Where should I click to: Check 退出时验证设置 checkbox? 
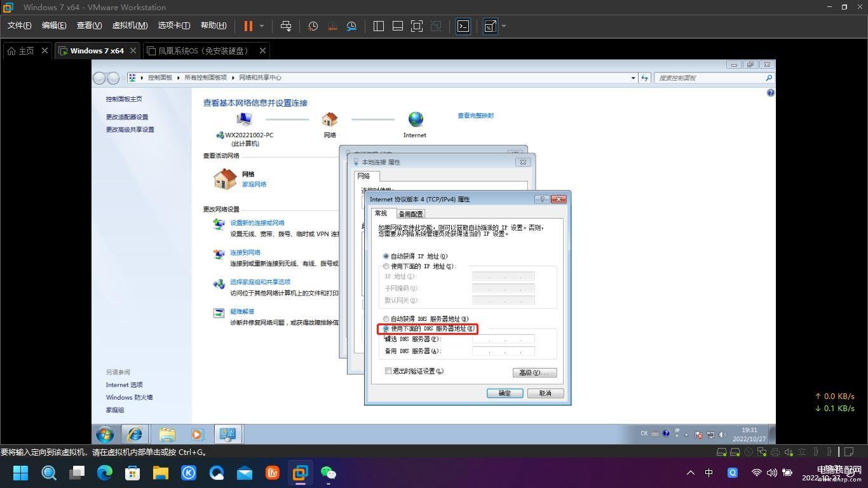[388, 371]
